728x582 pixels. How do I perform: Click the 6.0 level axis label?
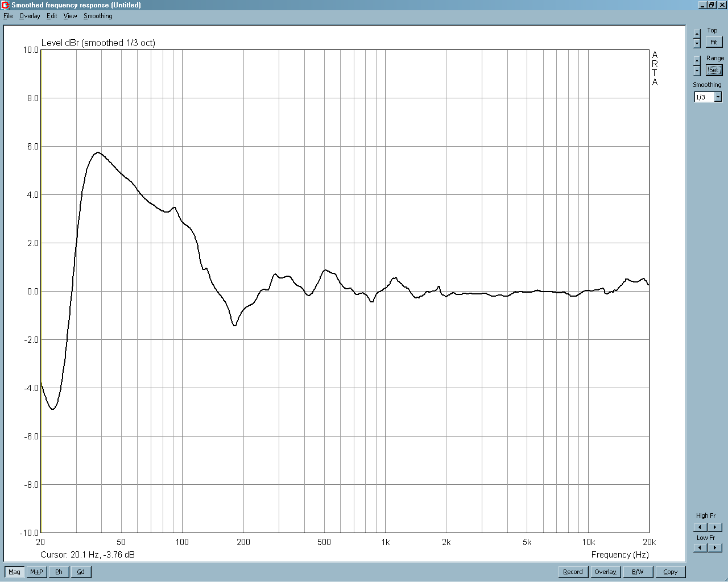(33, 147)
